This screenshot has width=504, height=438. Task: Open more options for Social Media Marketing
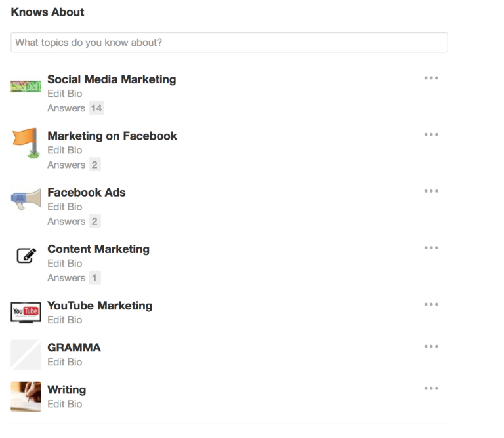431,78
